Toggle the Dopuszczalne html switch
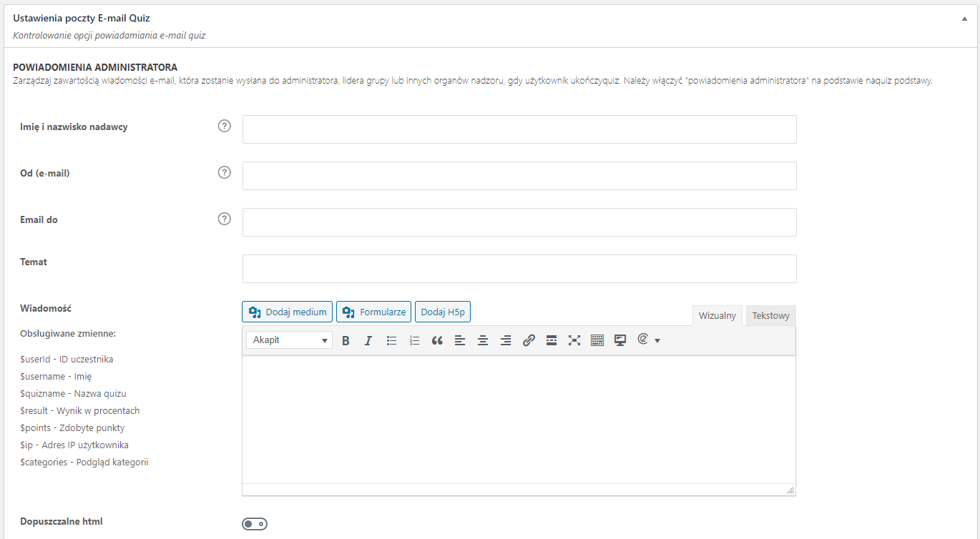 point(255,524)
